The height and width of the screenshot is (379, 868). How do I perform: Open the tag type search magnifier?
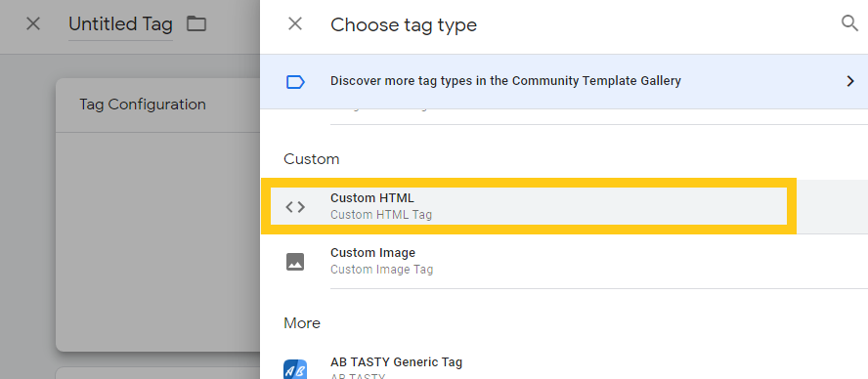(849, 23)
